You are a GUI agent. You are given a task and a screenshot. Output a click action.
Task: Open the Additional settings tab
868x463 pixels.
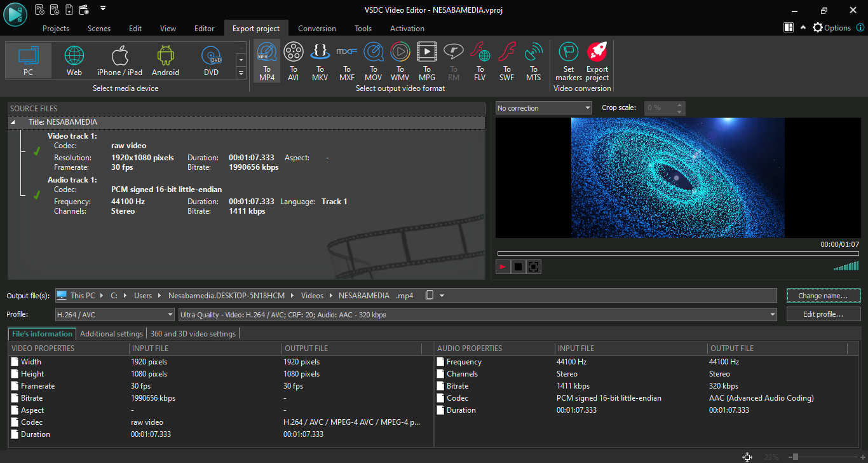pyautogui.click(x=111, y=334)
